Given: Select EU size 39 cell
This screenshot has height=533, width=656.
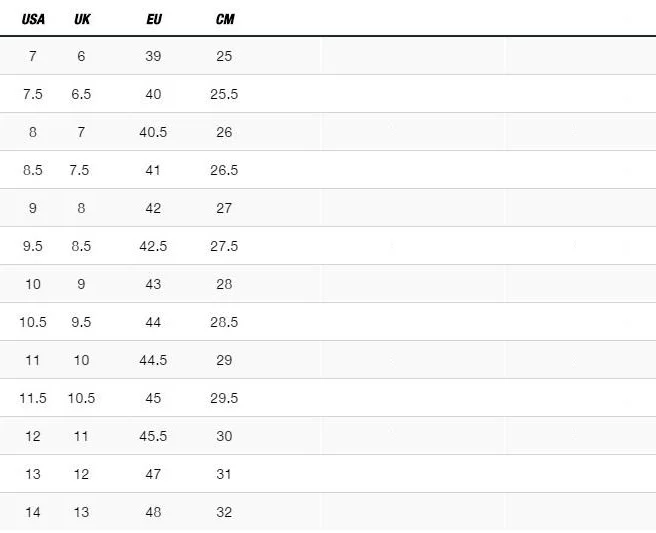Looking at the screenshot, I should [153, 56].
